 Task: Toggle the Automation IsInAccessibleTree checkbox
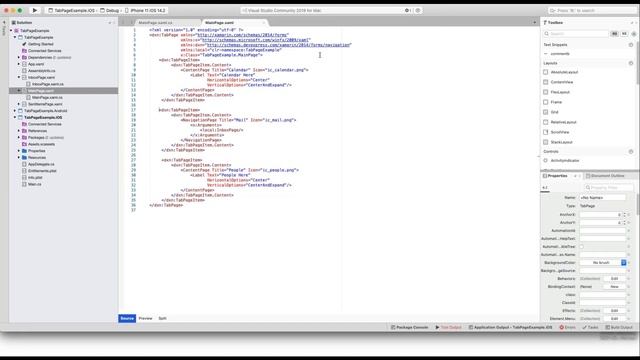[582, 247]
